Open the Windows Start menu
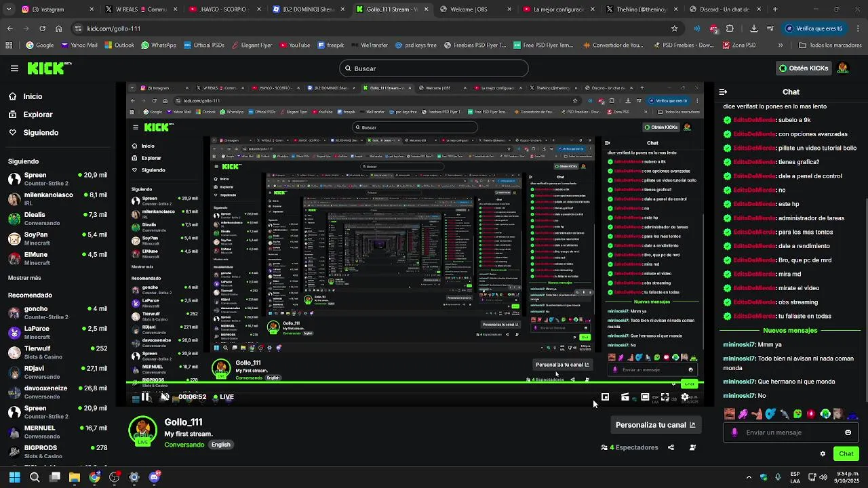Image resolution: width=868 pixels, height=488 pixels. point(14,477)
